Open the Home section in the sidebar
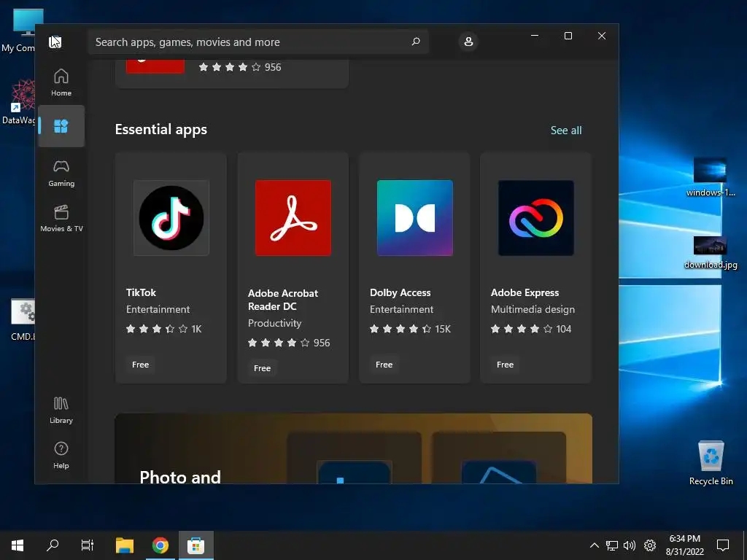Image resolution: width=747 pixels, height=560 pixels. pyautogui.click(x=61, y=82)
